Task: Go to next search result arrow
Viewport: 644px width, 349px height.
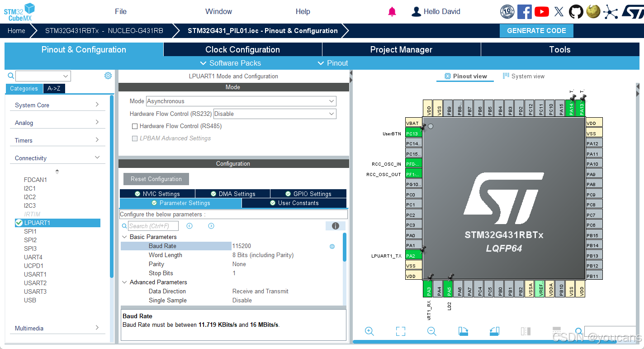Action: point(211,226)
